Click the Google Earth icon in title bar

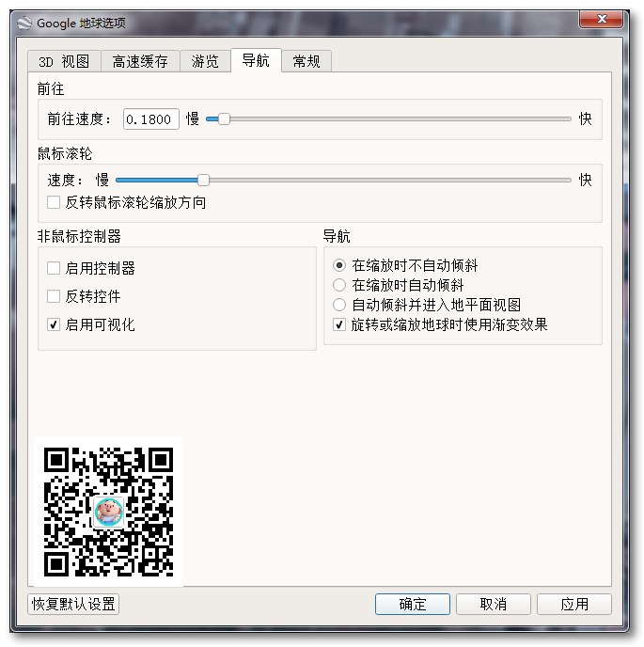tap(24, 23)
